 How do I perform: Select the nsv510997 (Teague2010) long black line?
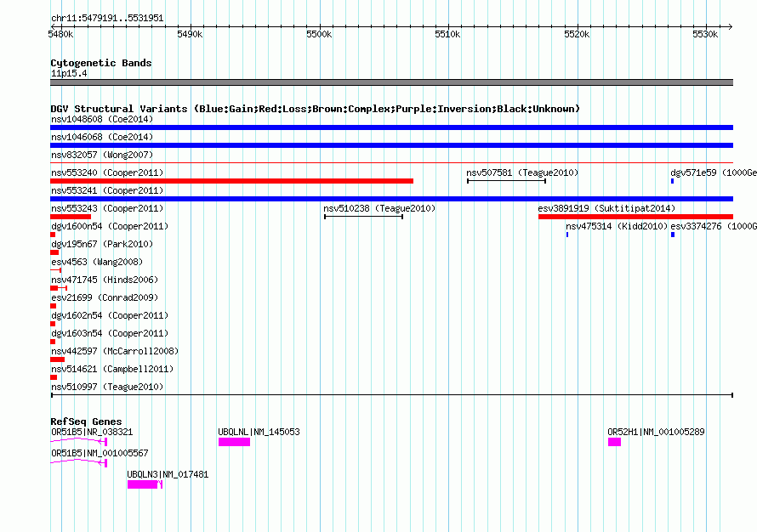[x=391, y=395]
